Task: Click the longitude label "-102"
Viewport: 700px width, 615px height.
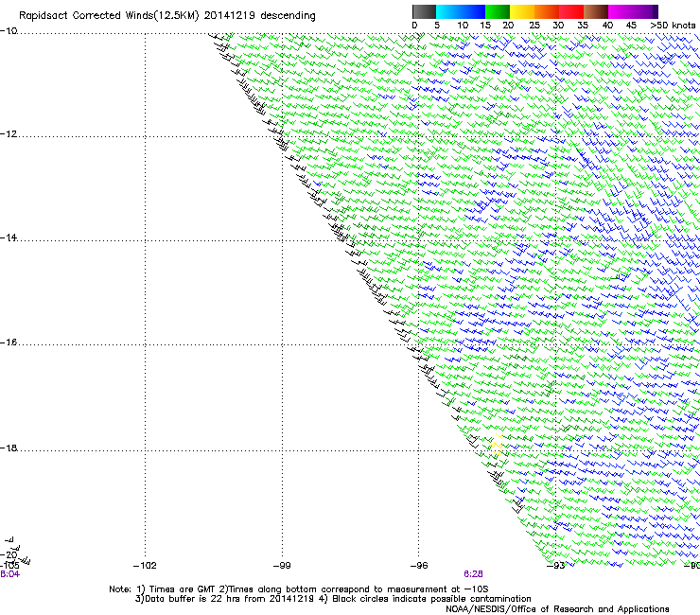Action: click(145, 566)
